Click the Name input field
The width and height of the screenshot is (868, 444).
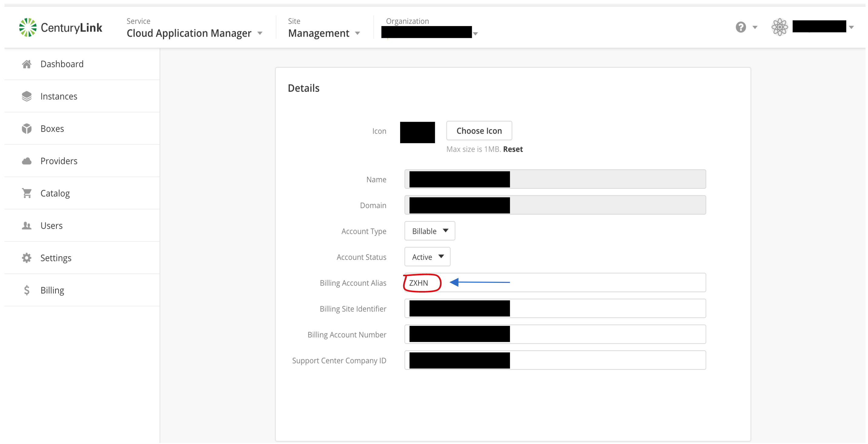555,179
